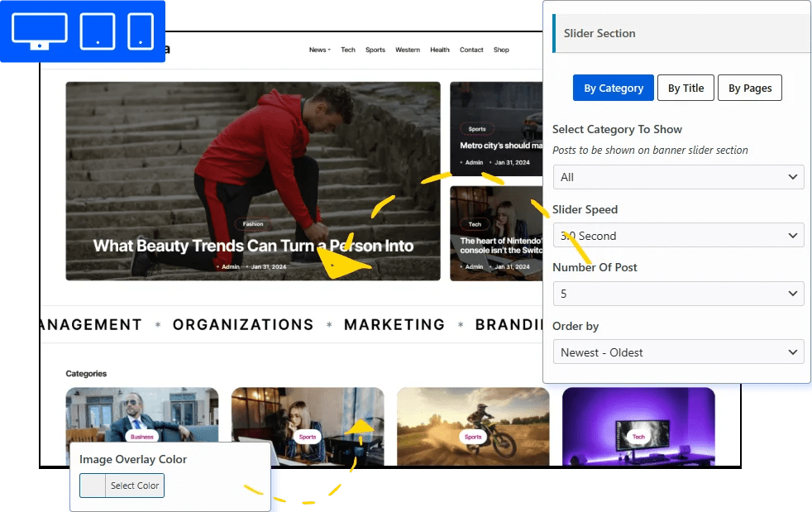Open the Shop menu item

point(501,50)
